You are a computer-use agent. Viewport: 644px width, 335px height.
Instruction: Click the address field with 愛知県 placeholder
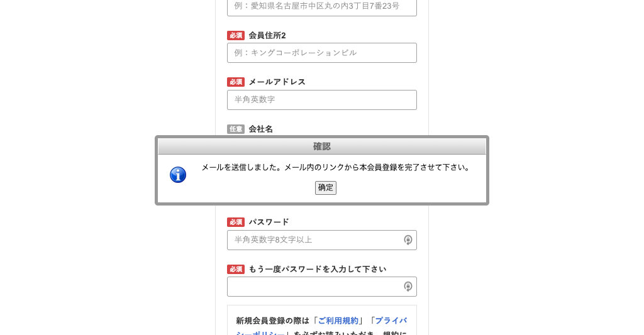point(321,7)
